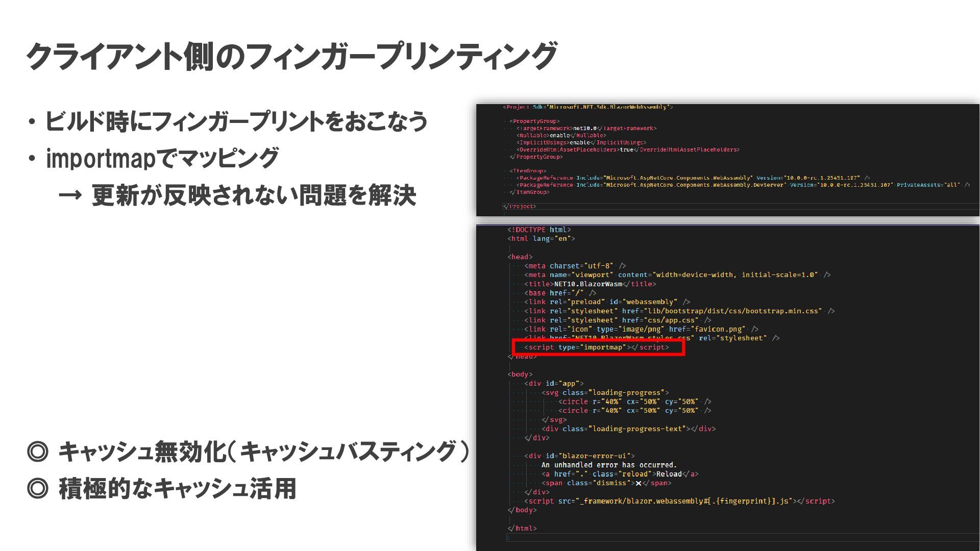980x551 pixels.
Task: Click the TargetFramework net10.0 line
Action: 586,129
